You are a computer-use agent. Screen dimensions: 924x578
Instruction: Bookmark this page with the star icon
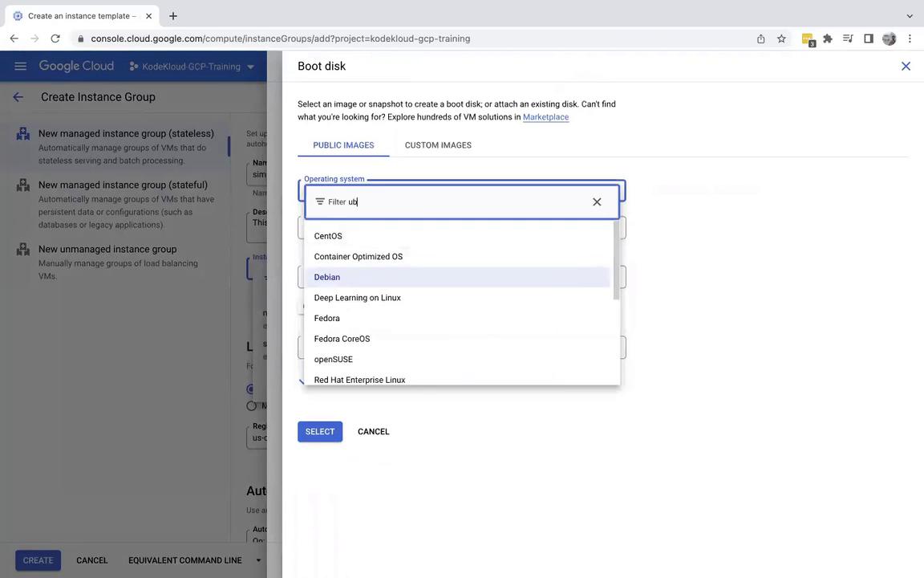(781, 39)
